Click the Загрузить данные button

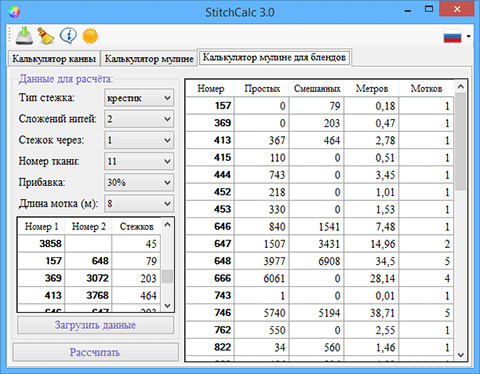[x=95, y=325]
